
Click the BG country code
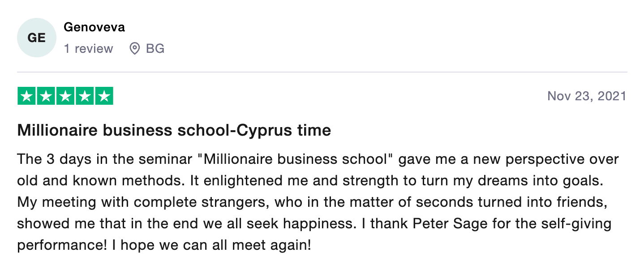tap(155, 48)
